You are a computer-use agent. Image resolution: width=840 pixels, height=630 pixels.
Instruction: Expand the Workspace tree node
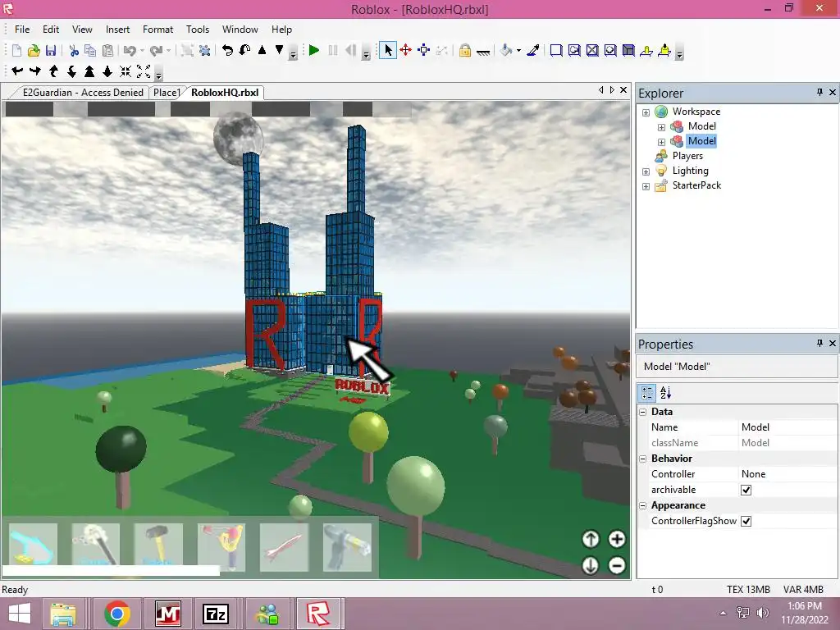coord(646,112)
